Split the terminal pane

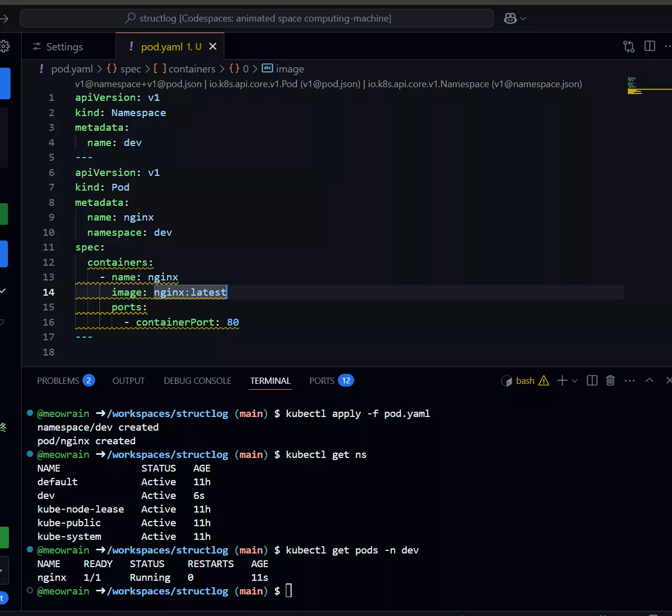592,381
